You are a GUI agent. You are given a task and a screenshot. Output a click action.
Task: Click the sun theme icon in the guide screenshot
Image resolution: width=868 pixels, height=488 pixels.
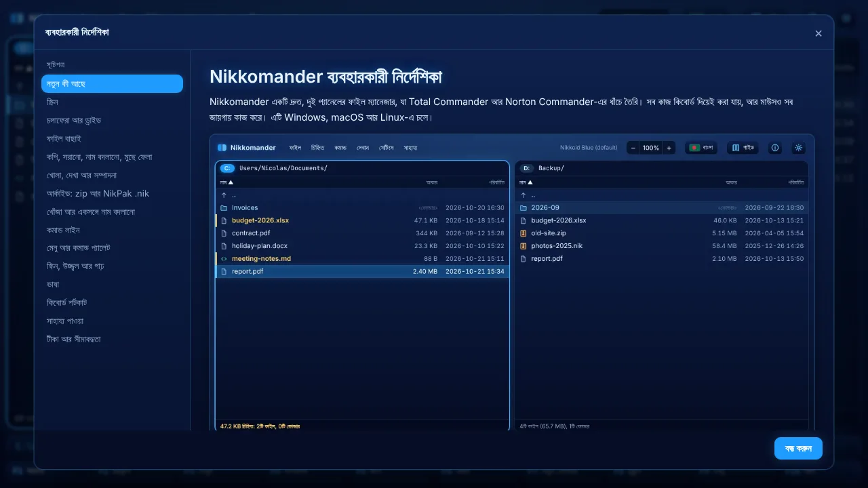[x=798, y=148]
